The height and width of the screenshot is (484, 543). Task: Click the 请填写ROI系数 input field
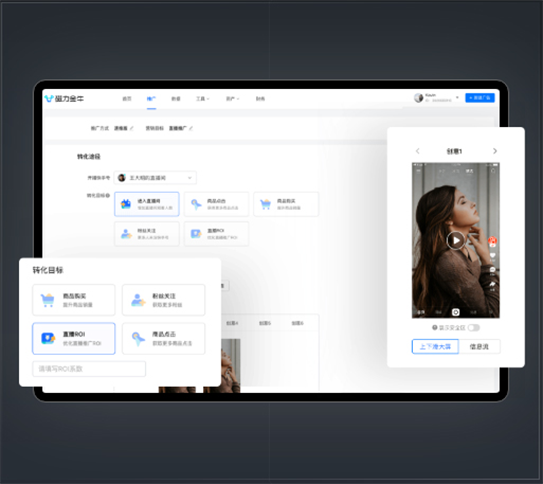pos(89,369)
